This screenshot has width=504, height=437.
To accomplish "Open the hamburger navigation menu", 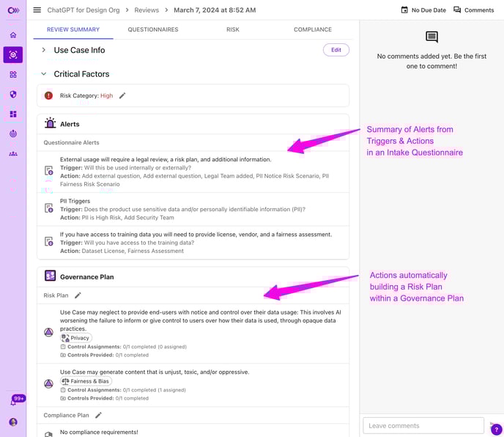I will point(37,10).
